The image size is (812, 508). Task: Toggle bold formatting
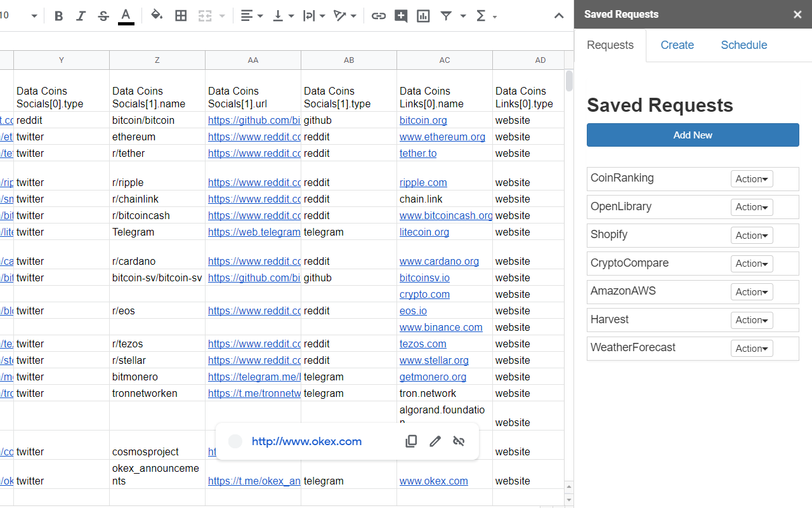coord(59,16)
